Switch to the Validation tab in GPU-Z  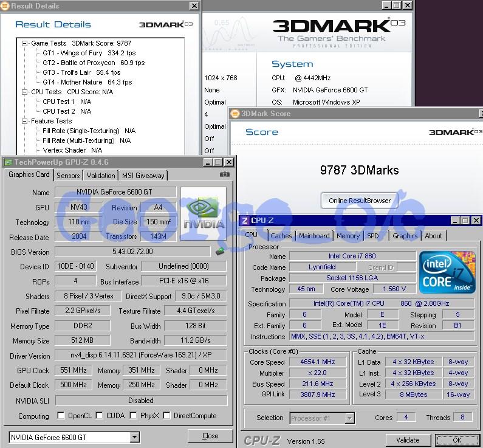tap(101, 176)
